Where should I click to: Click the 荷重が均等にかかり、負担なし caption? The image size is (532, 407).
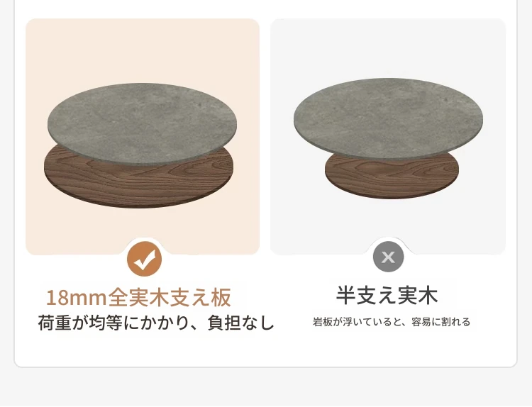tap(156, 323)
